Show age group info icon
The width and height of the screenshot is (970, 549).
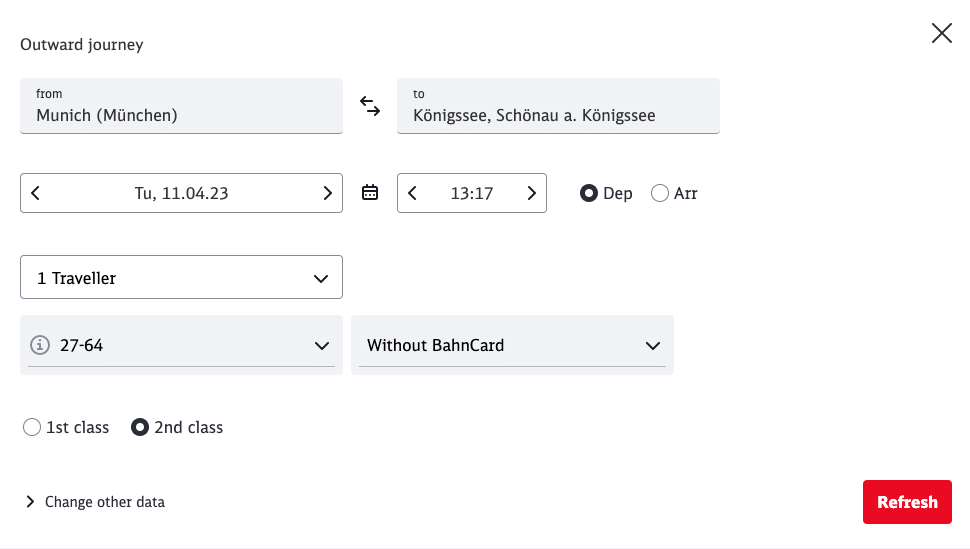pos(40,345)
